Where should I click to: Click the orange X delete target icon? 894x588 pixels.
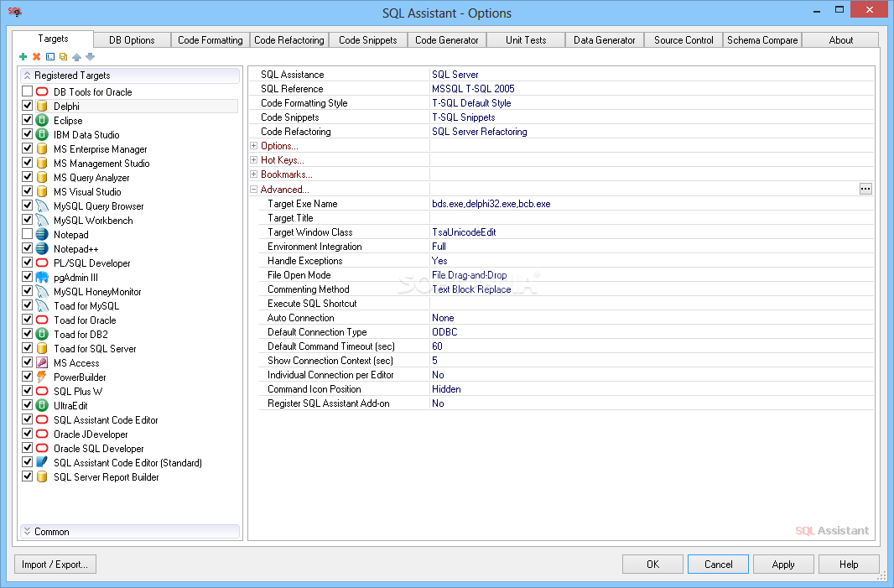(x=37, y=56)
